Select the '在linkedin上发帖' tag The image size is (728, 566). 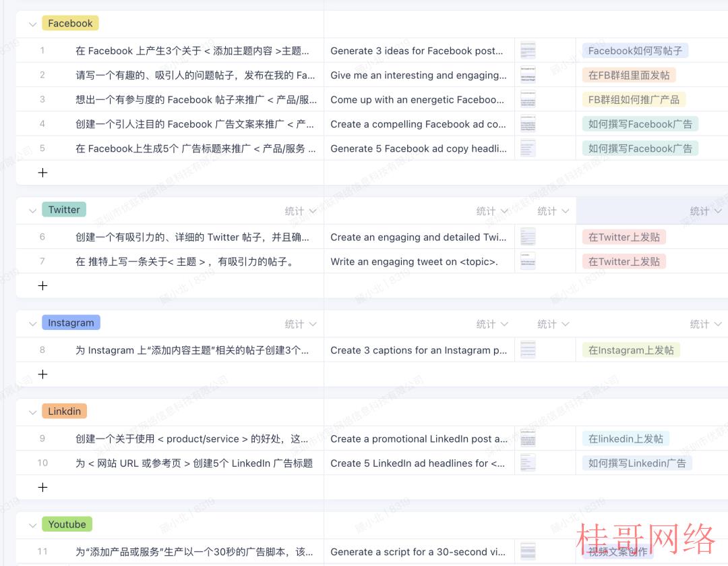point(626,438)
